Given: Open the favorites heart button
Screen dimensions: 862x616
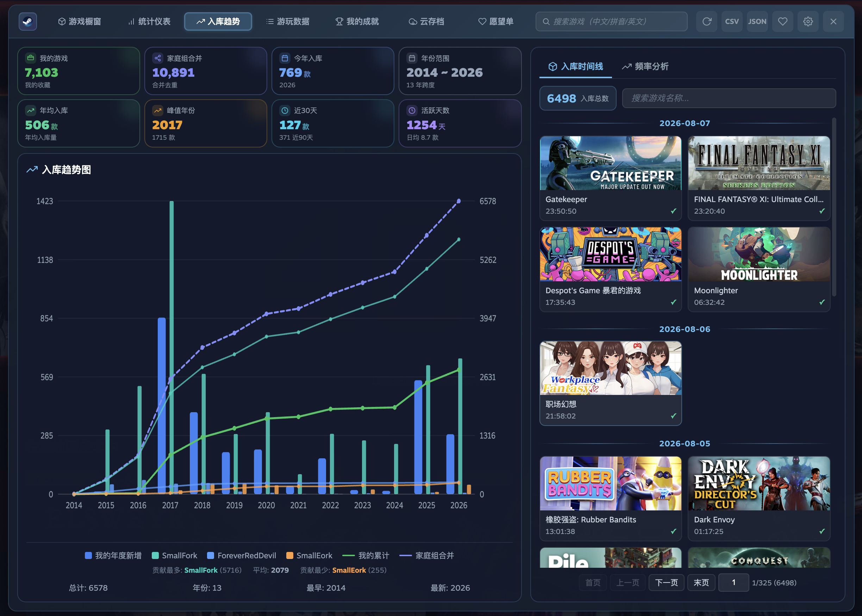Looking at the screenshot, I should pos(782,21).
